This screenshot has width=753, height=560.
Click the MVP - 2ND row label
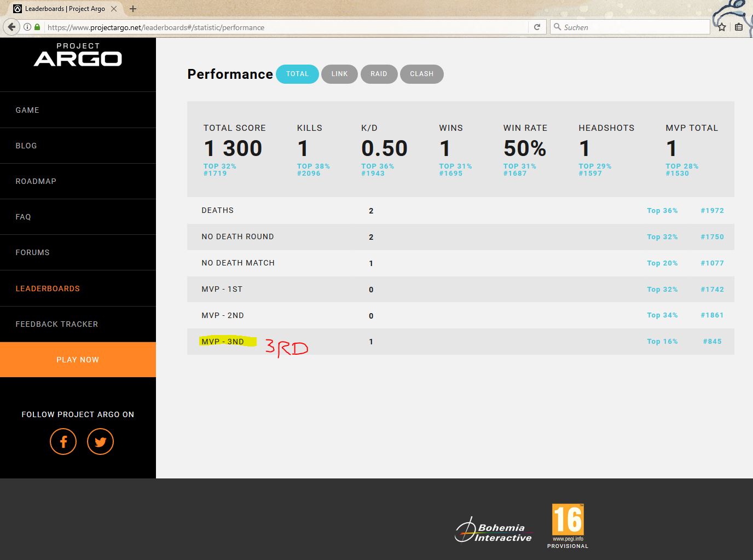pos(223,315)
